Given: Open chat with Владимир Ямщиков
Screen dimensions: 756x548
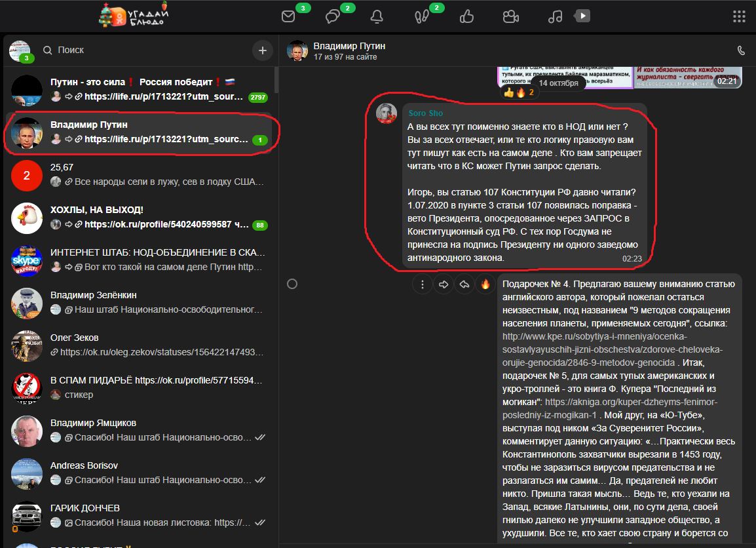Looking at the screenshot, I should click(140, 430).
